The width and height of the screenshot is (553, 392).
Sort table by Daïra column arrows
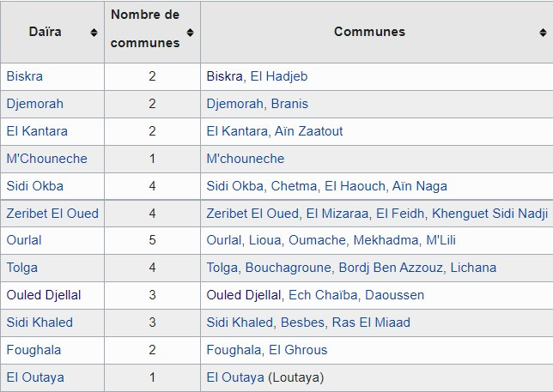coord(94,33)
